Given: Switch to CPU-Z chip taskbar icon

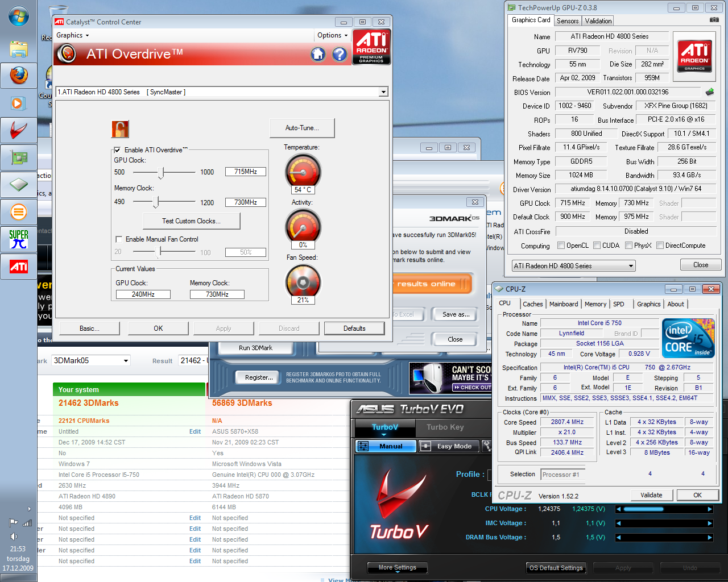Looking at the screenshot, I should click(18, 185).
